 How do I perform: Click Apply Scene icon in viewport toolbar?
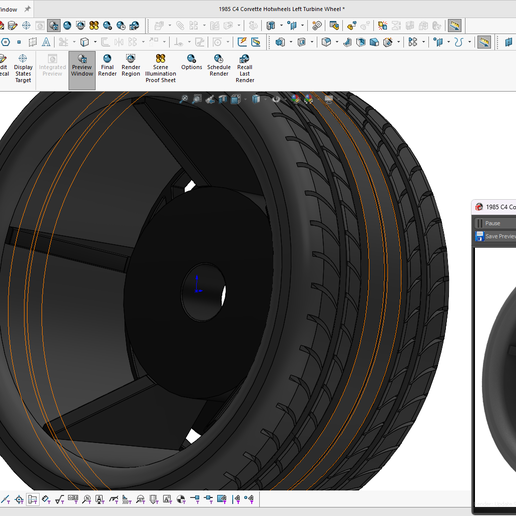click(309, 99)
